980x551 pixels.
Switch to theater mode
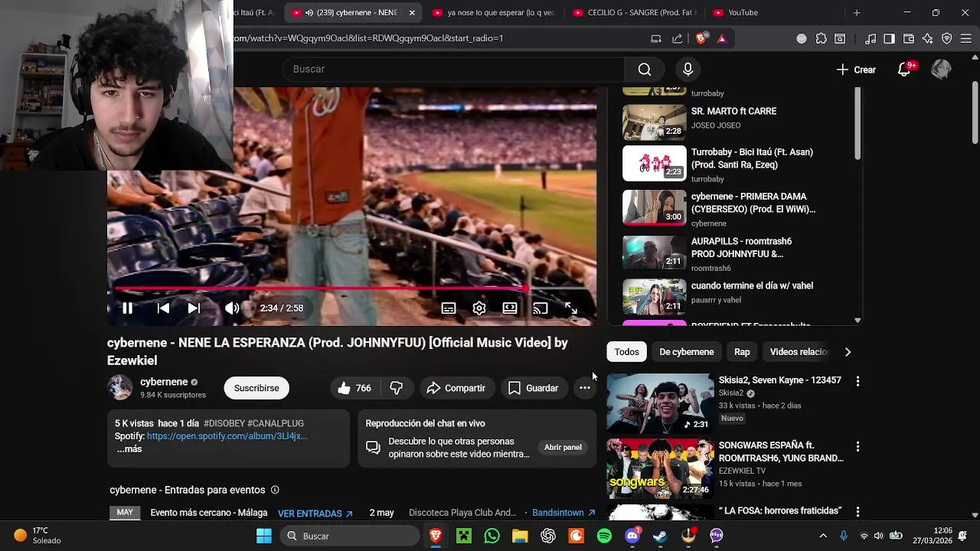pyautogui.click(x=510, y=308)
